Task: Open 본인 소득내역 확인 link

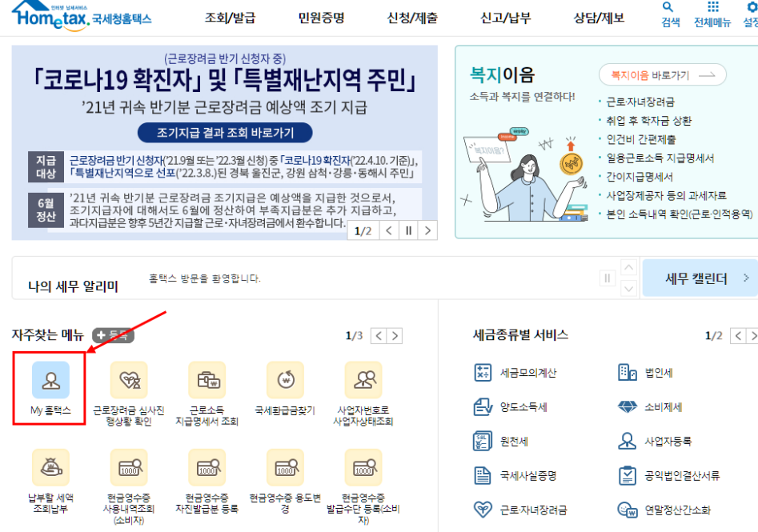Action: pos(680,214)
